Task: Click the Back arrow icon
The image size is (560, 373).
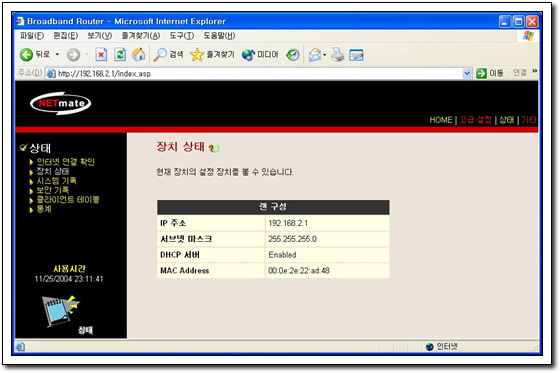Action: [x=26, y=55]
